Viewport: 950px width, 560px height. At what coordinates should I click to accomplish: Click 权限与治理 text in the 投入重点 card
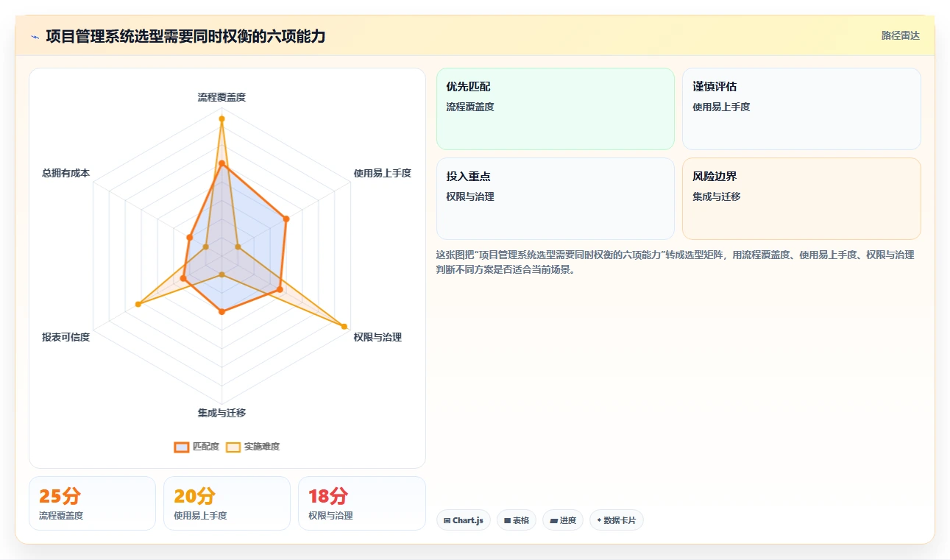(x=470, y=196)
